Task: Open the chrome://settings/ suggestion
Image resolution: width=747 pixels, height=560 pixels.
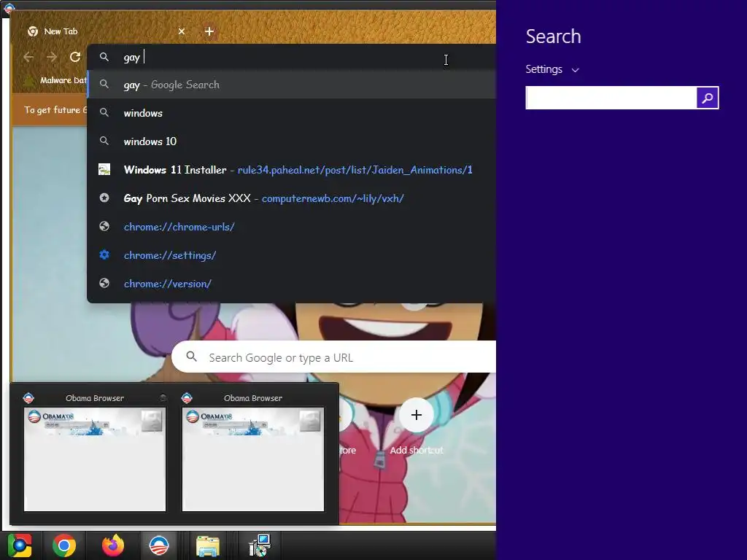Action: [x=292, y=255]
